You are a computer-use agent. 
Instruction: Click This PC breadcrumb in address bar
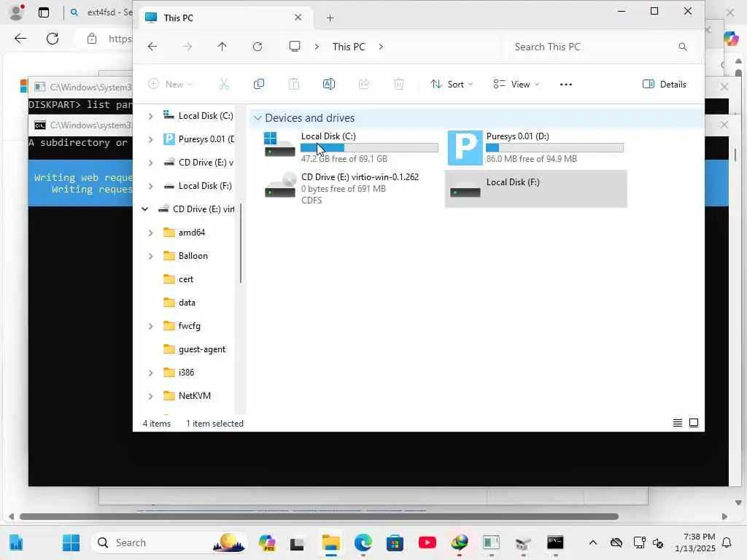[x=349, y=47]
